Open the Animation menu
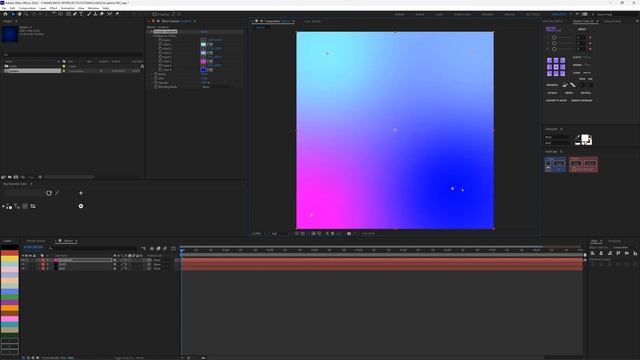 click(68, 8)
